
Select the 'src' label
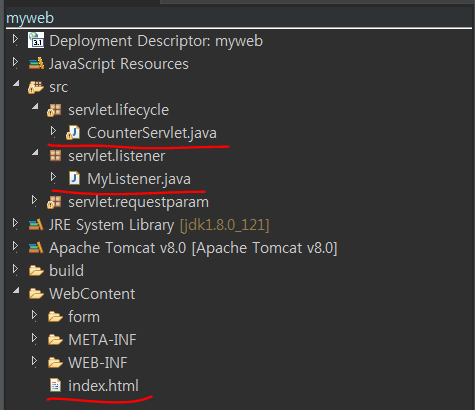click(59, 88)
